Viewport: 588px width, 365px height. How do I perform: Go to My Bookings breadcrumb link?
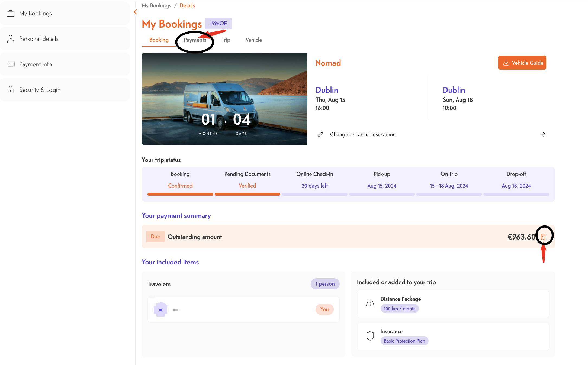pos(156,5)
